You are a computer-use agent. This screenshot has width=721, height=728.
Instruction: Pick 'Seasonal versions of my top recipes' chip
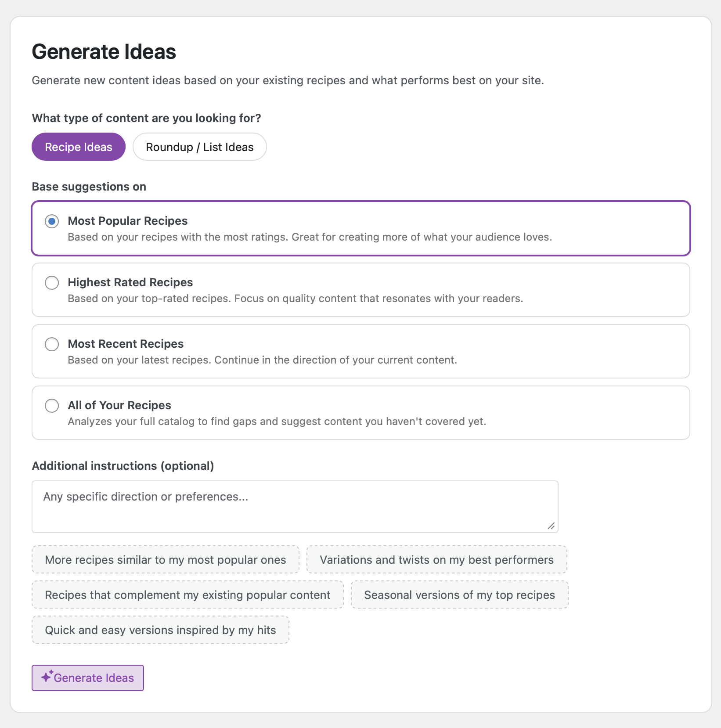pos(459,595)
